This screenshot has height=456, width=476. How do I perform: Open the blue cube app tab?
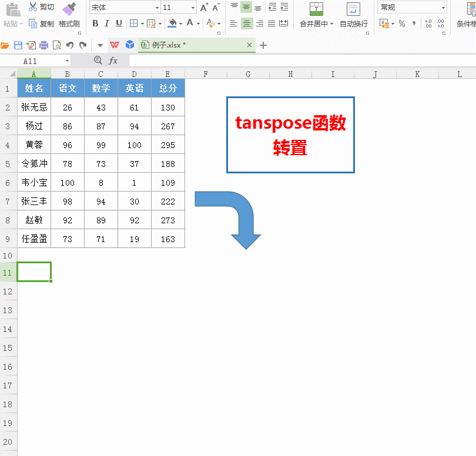pyautogui.click(x=130, y=45)
